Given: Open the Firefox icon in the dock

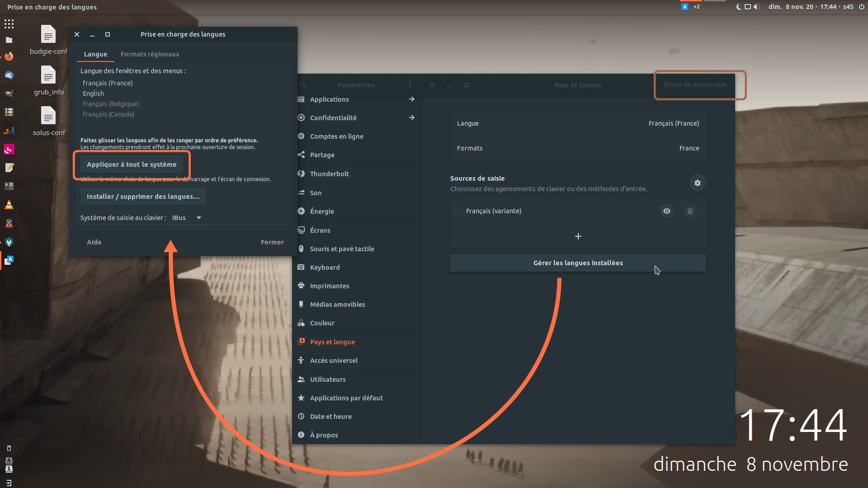Looking at the screenshot, I should (9, 56).
